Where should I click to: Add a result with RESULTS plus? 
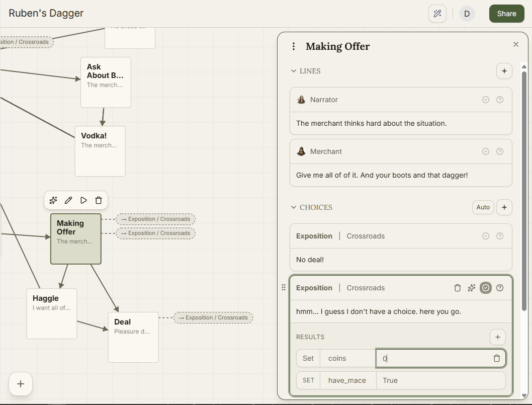pyautogui.click(x=498, y=337)
